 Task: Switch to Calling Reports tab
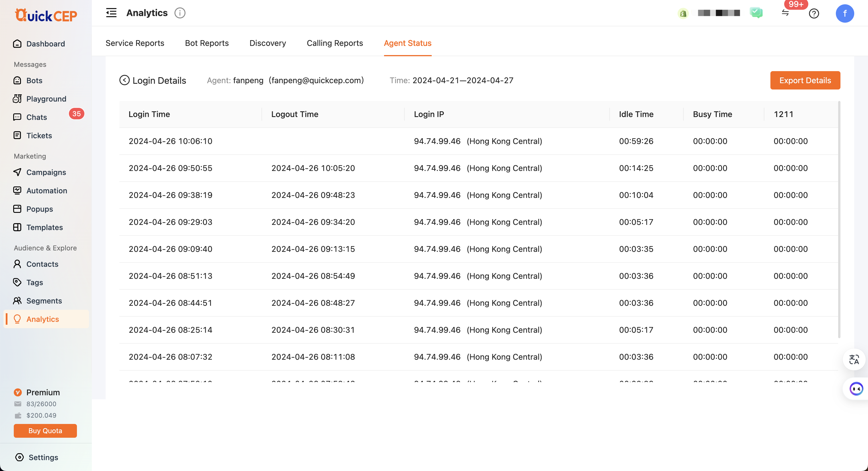pyautogui.click(x=335, y=43)
